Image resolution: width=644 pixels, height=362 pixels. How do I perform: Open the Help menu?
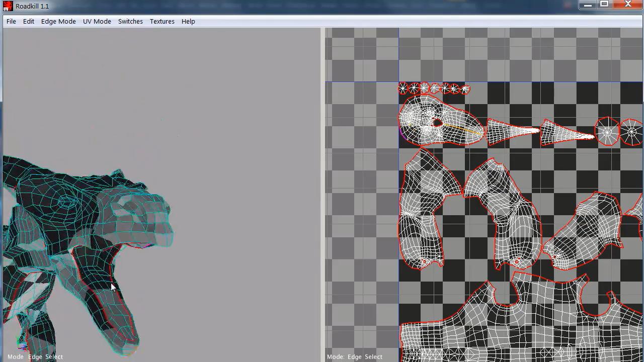coord(188,22)
